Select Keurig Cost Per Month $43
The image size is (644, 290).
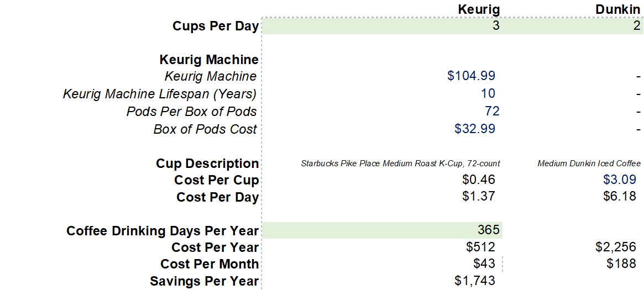(x=485, y=263)
